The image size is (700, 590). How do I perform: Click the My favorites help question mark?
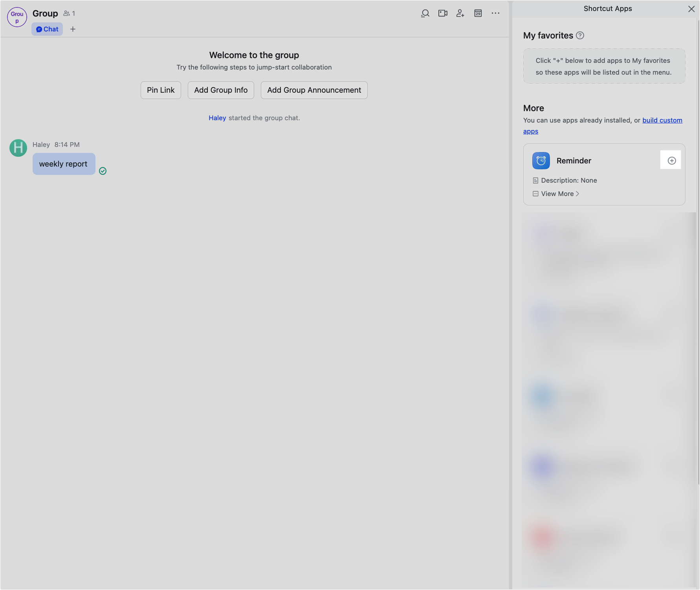pos(579,35)
